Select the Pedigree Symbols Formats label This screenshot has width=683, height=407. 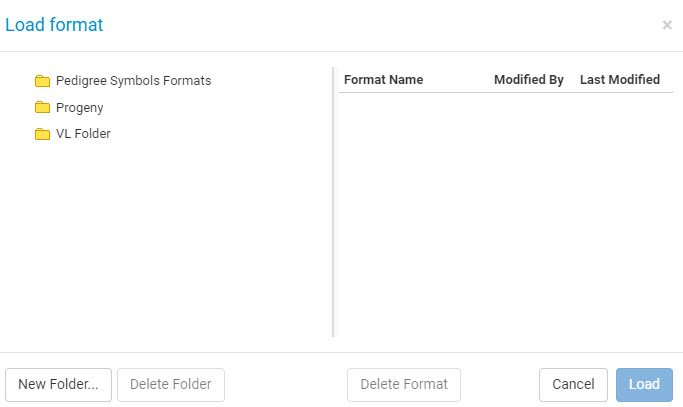click(x=133, y=81)
